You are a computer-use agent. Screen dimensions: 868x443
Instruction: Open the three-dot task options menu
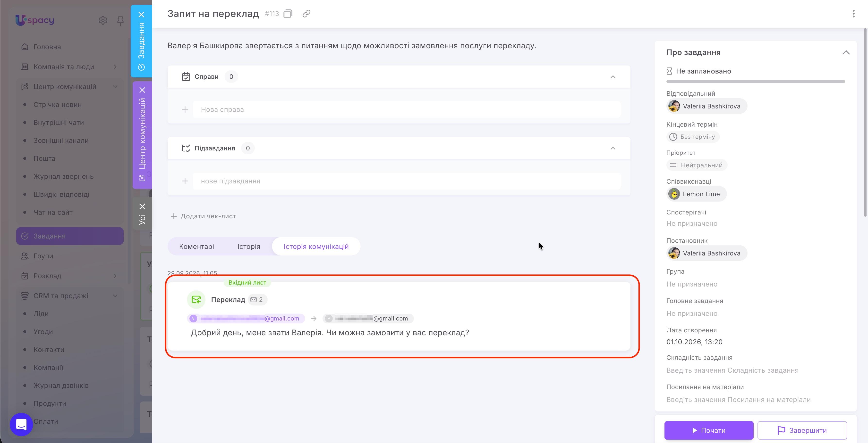point(853,14)
